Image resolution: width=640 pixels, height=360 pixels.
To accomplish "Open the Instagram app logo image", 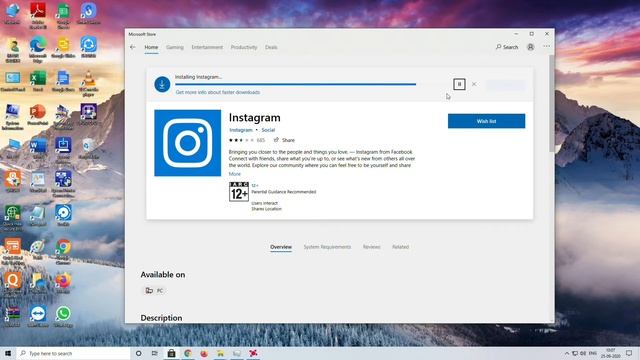I will (x=187, y=143).
